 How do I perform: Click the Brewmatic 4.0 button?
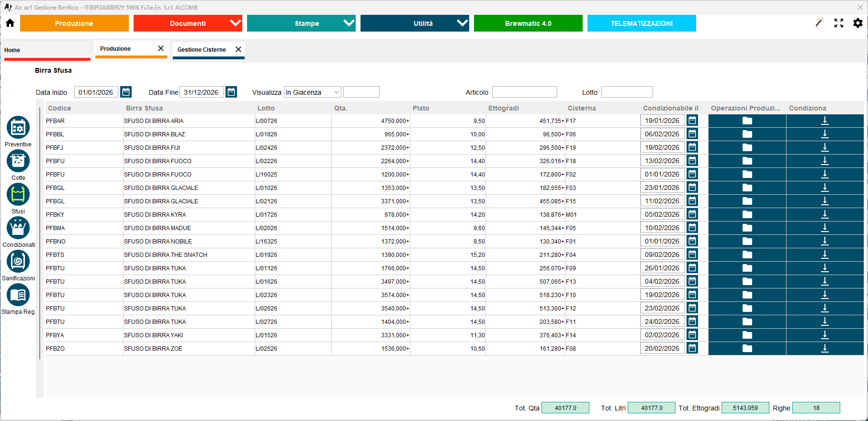(528, 23)
